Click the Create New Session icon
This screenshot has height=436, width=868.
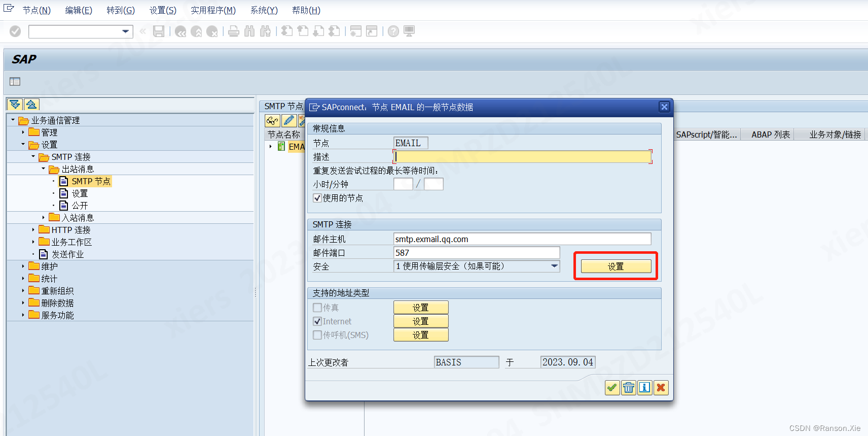point(356,31)
